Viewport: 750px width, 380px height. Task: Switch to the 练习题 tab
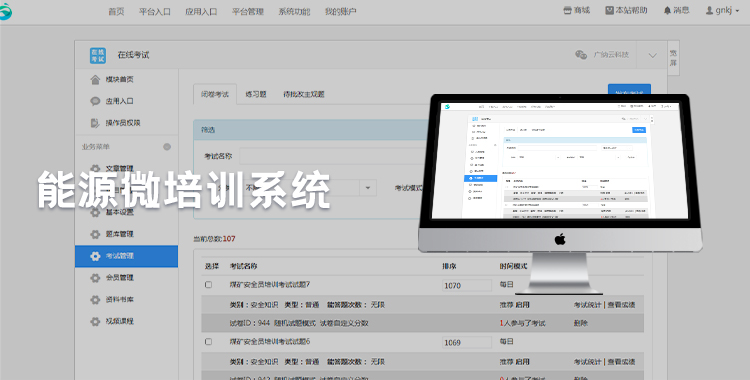click(256, 94)
